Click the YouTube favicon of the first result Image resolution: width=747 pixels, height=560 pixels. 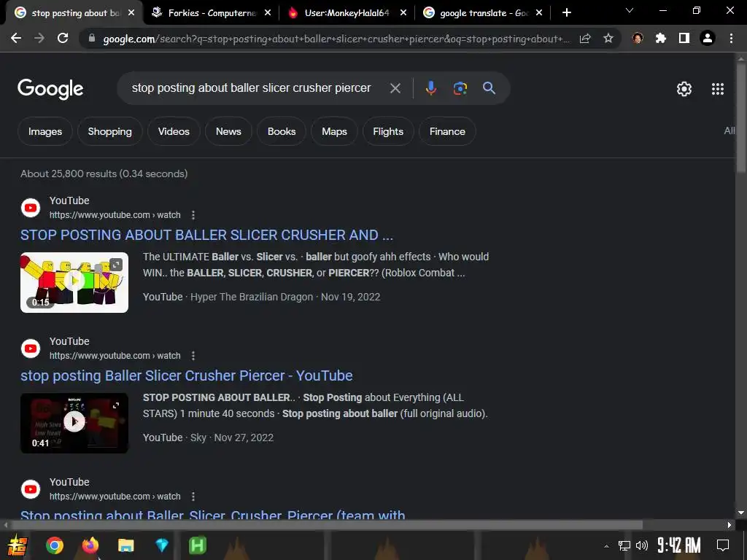31,208
